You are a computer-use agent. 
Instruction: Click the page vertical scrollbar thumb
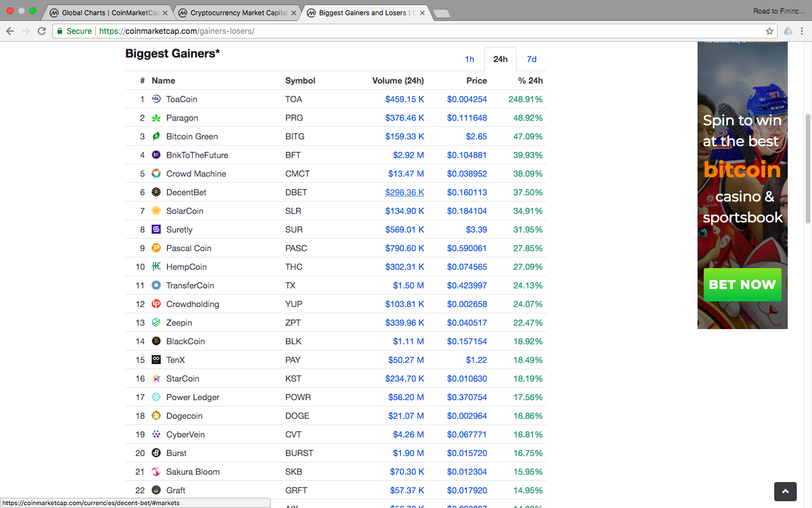pos(808,168)
